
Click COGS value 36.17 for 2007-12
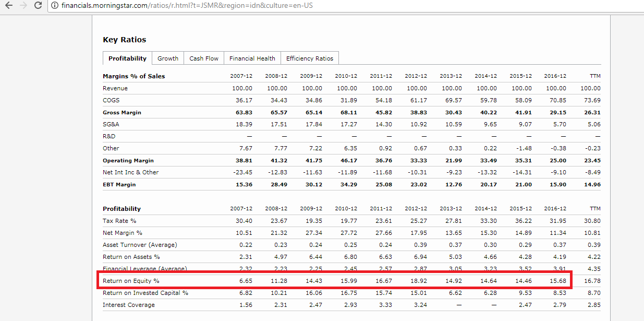(x=244, y=100)
